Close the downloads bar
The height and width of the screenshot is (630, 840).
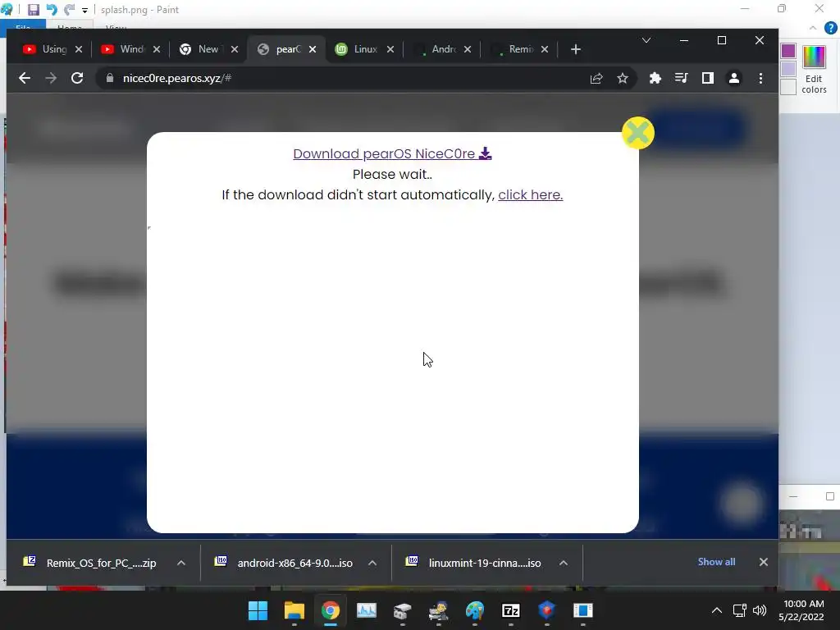click(x=764, y=562)
